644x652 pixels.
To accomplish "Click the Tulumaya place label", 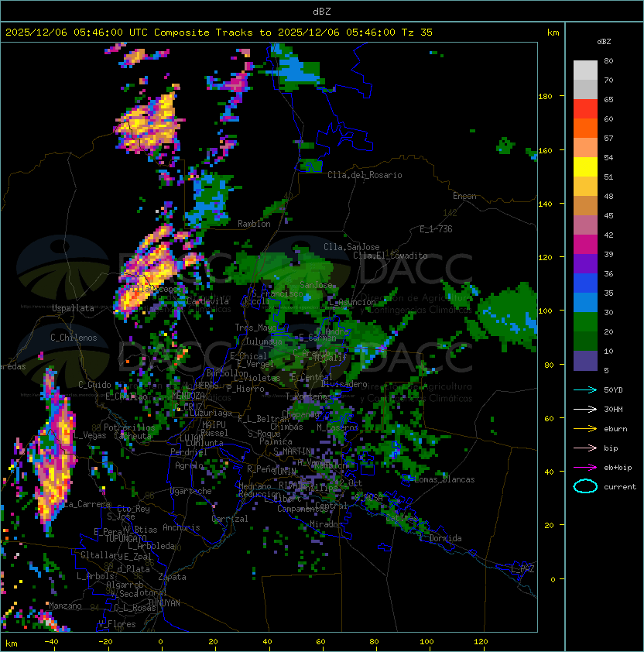I will tap(264, 341).
